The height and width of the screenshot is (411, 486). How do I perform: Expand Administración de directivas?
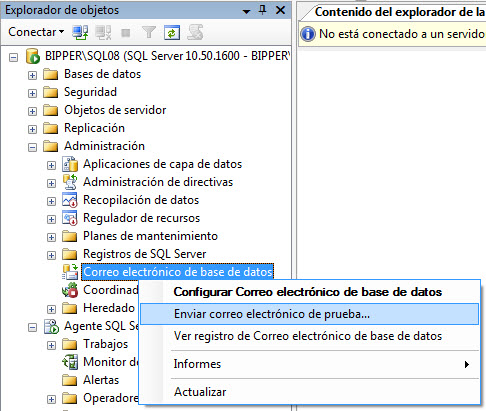51,183
